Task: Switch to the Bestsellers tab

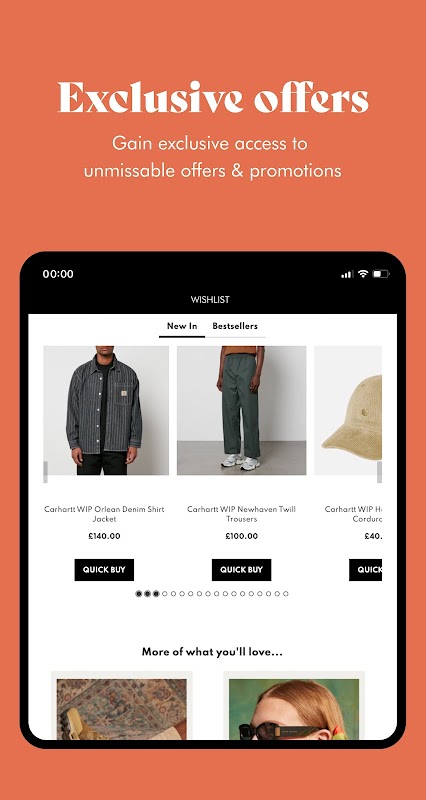Action: [x=235, y=326]
